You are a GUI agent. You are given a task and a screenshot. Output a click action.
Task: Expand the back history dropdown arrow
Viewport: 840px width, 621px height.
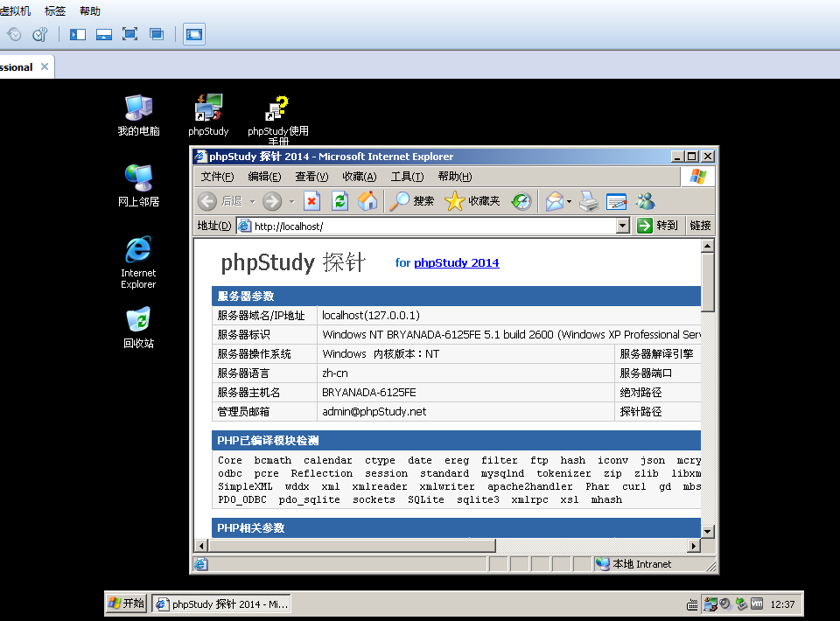click(x=252, y=201)
